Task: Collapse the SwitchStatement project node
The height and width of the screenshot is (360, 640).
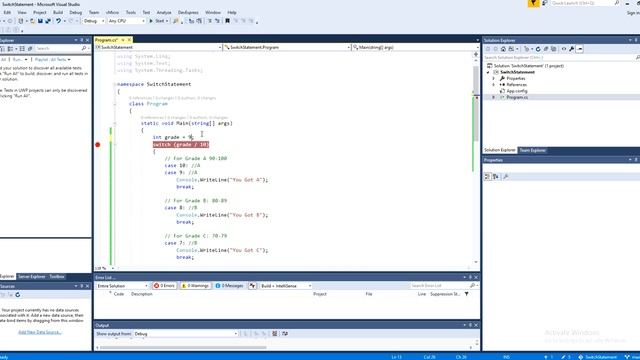Action: pos(488,72)
